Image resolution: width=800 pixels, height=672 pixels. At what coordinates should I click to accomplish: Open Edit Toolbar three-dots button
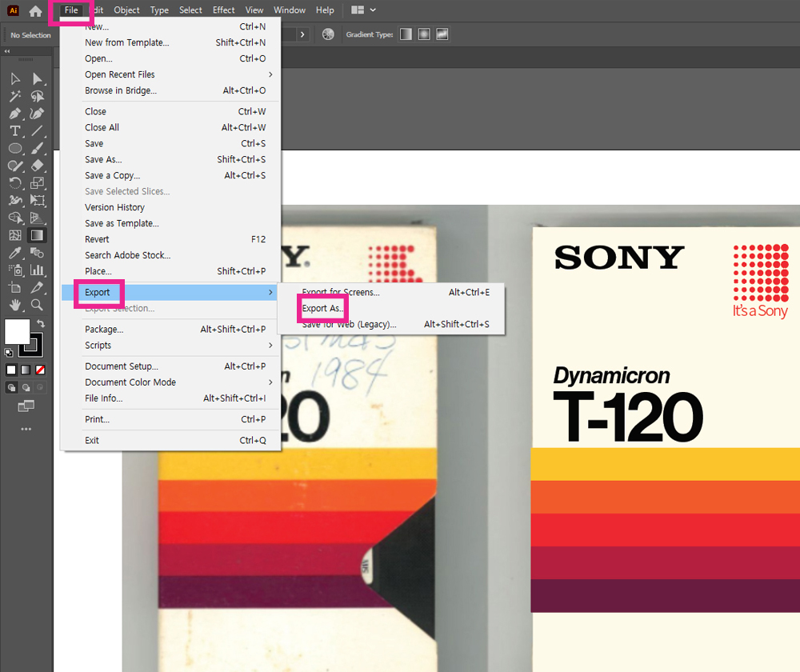coord(26,429)
